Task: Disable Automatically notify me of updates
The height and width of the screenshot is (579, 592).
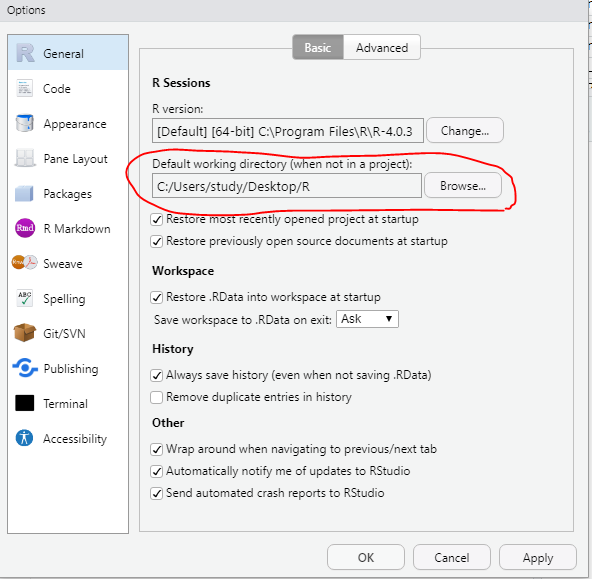Action: (156, 471)
